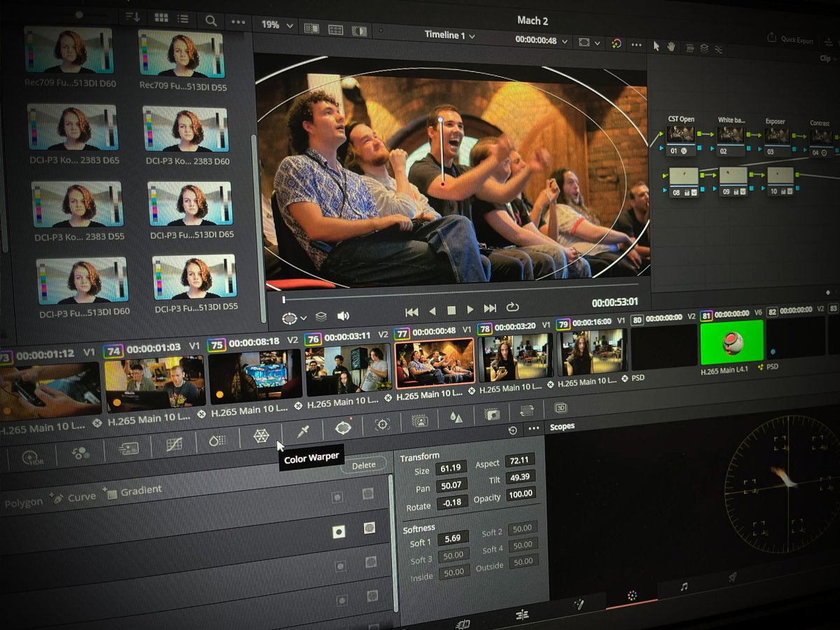Open the Clip mode dropdown in node editor

(827, 59)
